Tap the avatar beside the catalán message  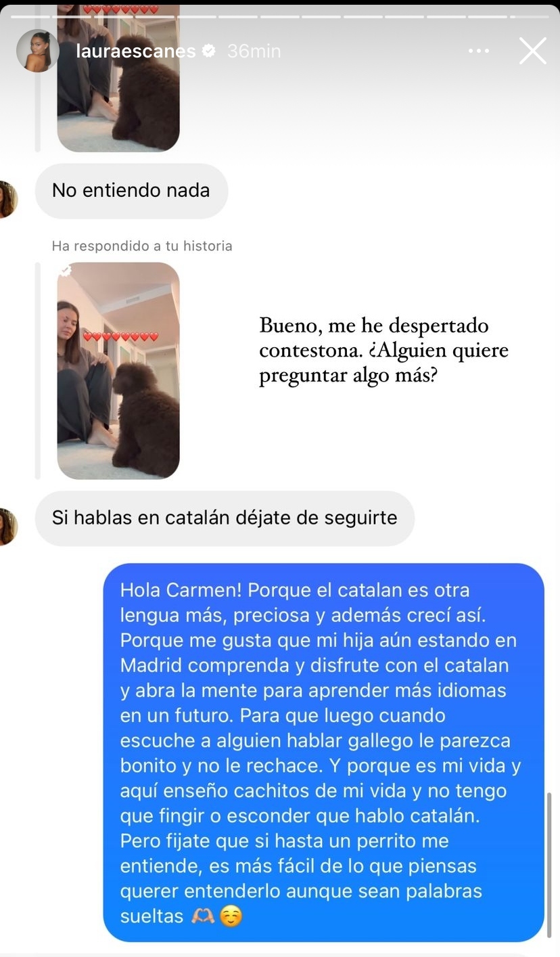(7, 526)
